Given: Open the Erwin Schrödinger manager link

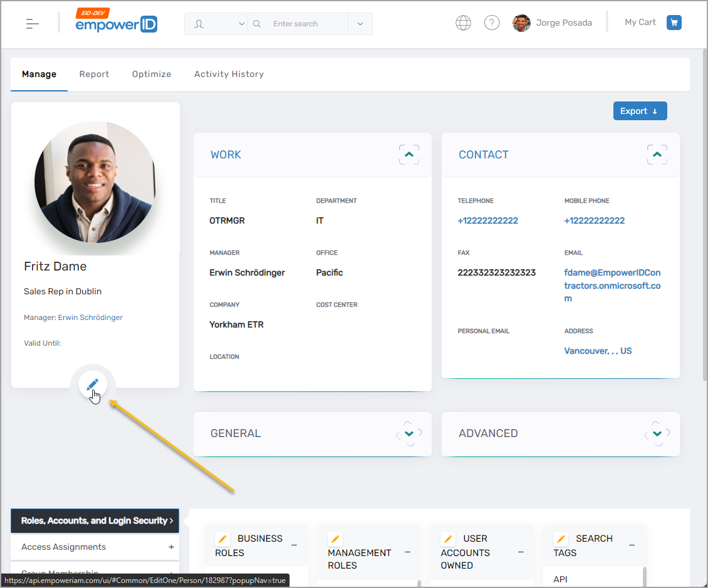Looking at the screenshot, I should pos(90,317).
